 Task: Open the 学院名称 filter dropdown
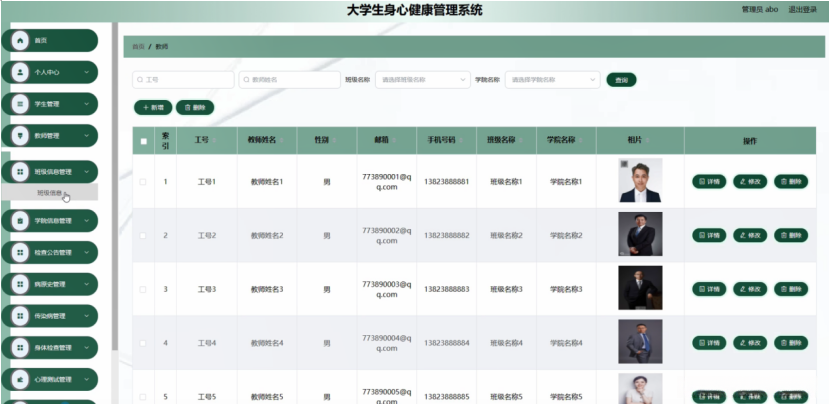click(552, 80)
